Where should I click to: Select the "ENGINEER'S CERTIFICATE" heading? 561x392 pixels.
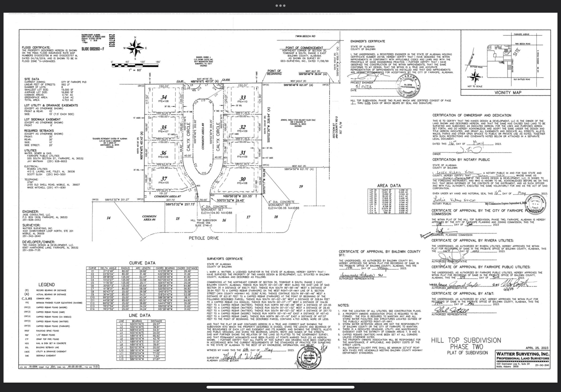[x=368, y=41]
